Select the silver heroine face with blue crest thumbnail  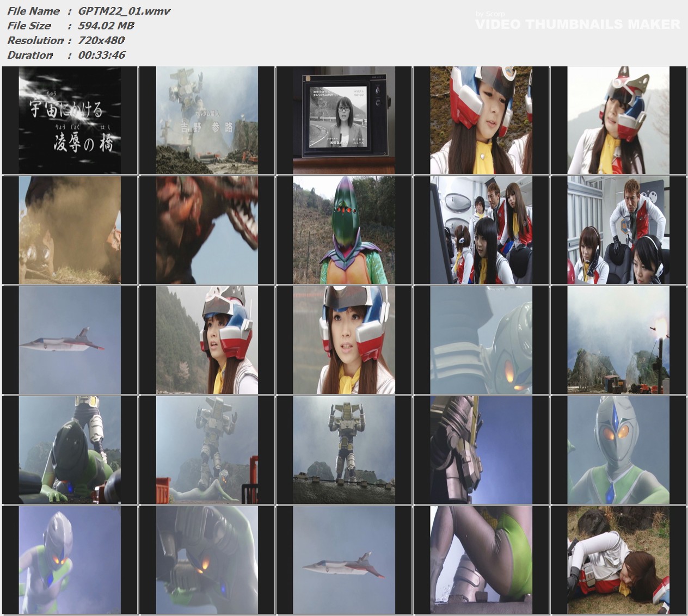click(618, 449)
